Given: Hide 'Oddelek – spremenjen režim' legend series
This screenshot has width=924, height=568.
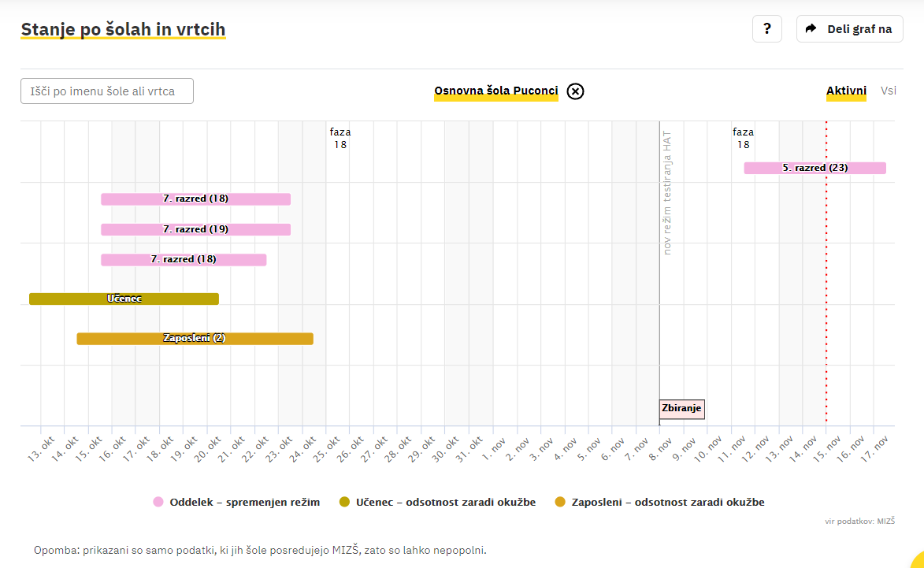Looking at the screenshot, I should [244, 502].
